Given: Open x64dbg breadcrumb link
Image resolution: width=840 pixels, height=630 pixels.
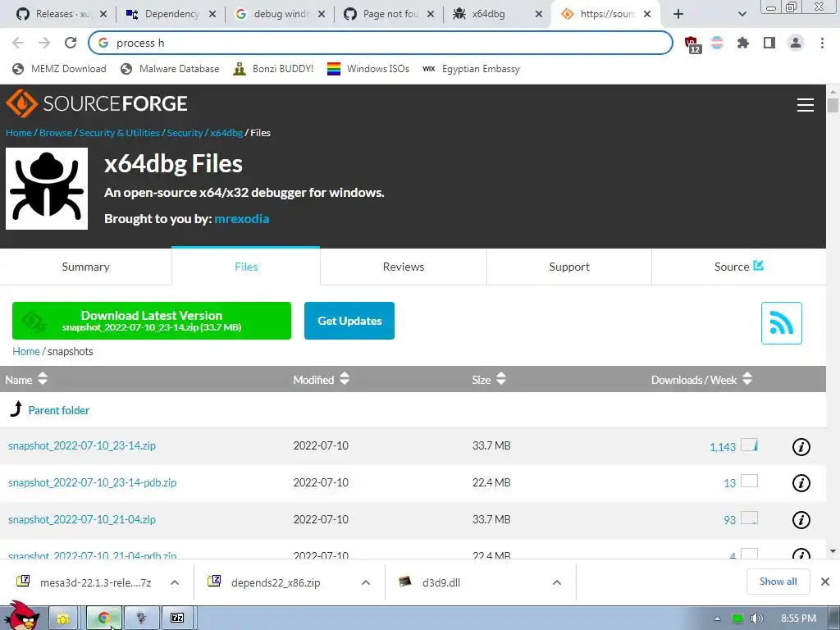Looking at the screenshot, I should tap(226, 133).
